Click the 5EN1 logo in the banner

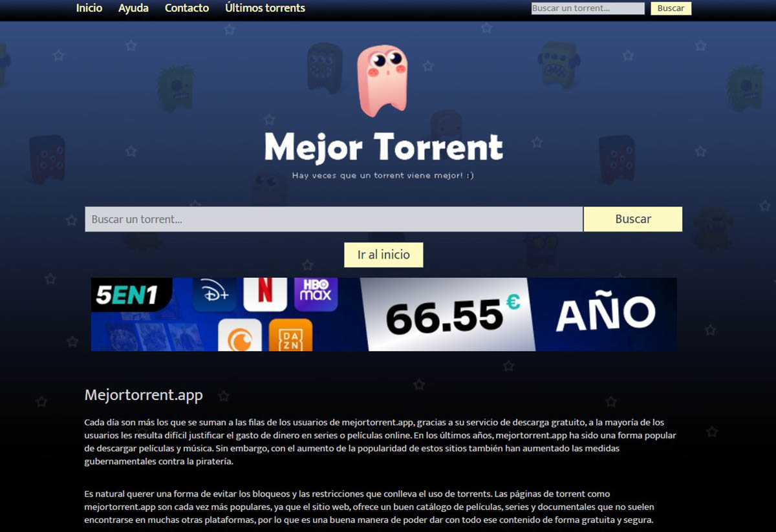126,294
